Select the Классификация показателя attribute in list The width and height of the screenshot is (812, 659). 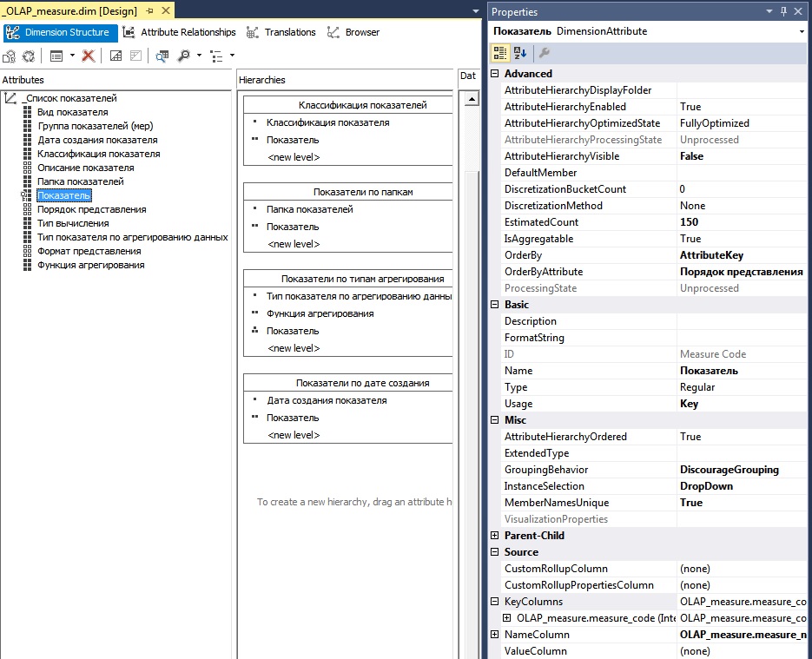point(98,154)
